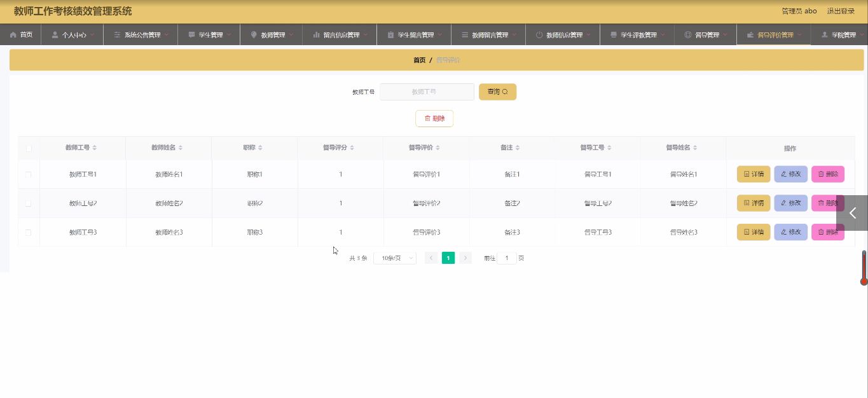Click 修改 for the 教师工号2 row
The height and width of the screenshot is (398, 868).
(790, 203)
